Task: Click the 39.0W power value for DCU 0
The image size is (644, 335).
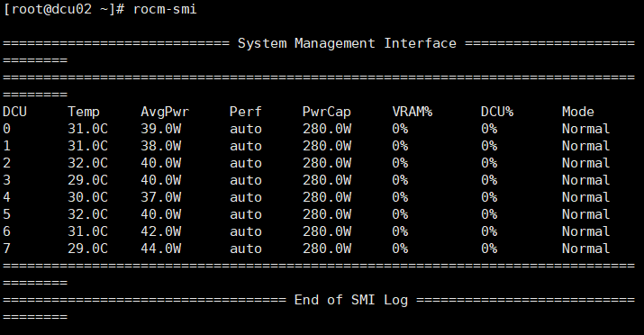Action: tap(161, 129)
